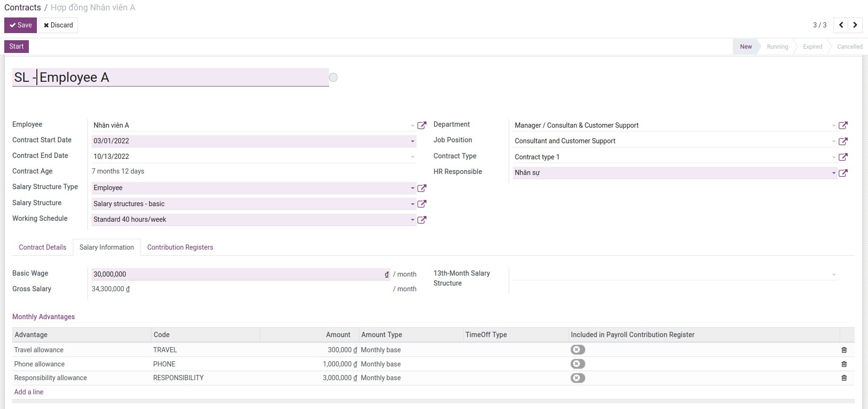Switch to the Contract Details tab
The image size is (868, 409).
point(43,247)
